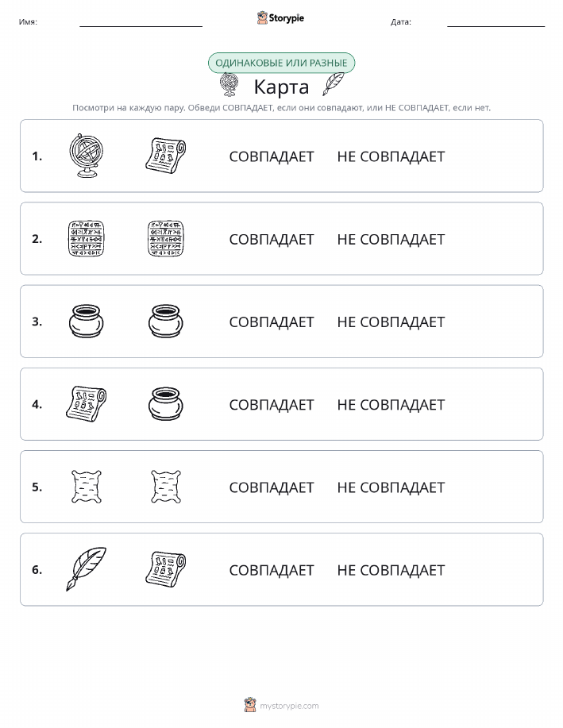
Task: Choose НЕ СОВПАДАЕТ for row 1
Action: [391, 156]
